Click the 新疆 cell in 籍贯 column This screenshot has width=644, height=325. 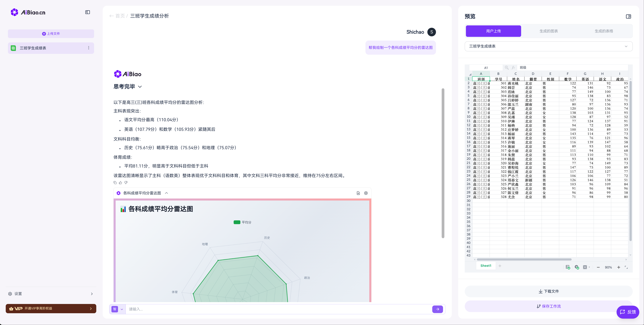pyautogui.click(x=533, y=180)
